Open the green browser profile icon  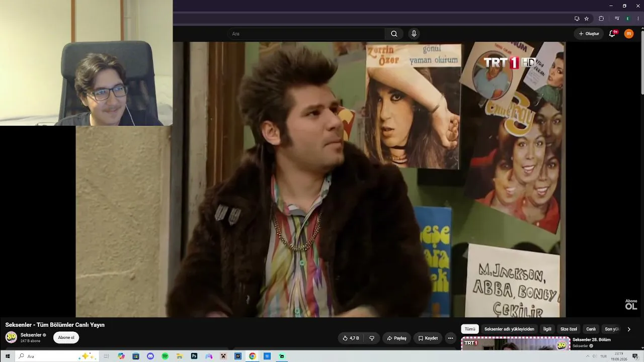[x=627, y=19]
